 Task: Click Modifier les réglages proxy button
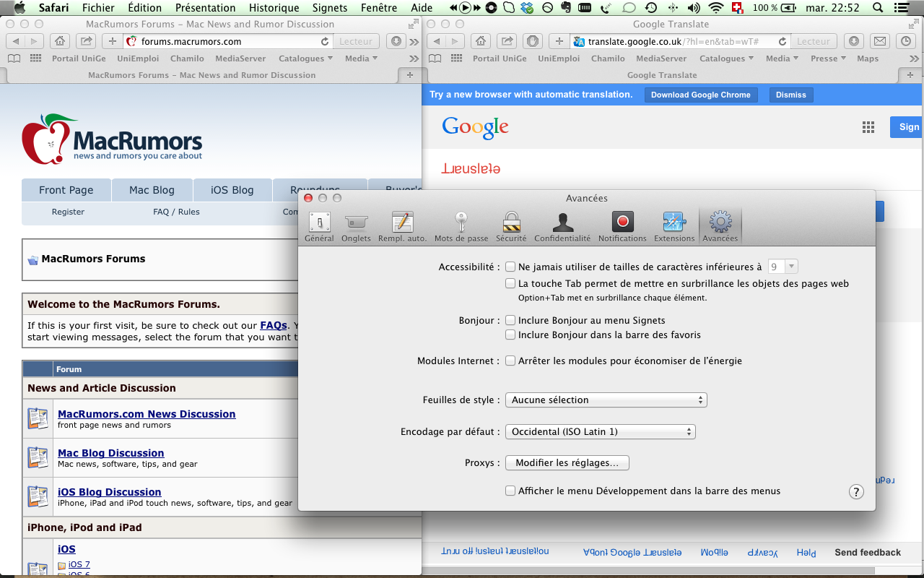tap(567, 462)
